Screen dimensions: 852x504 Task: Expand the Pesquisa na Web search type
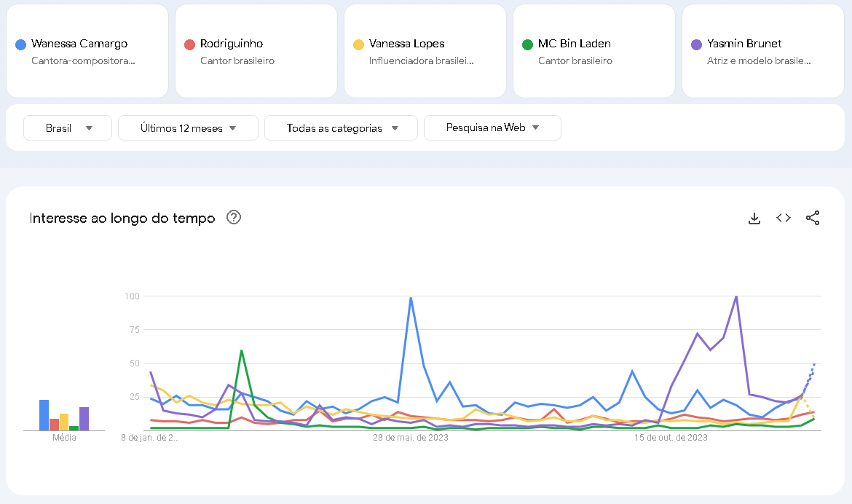[492, 127]
